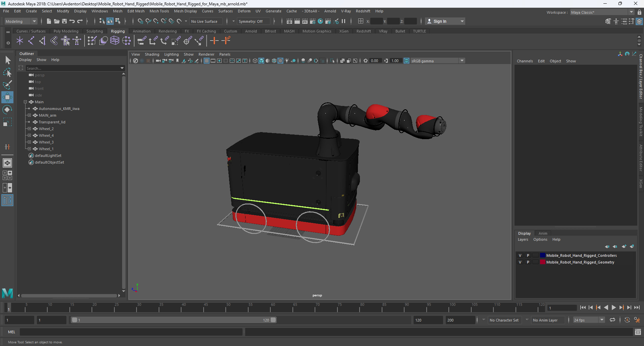Click the MEL command language button
This screenshot has width=644, height=346.
[12, 332]
